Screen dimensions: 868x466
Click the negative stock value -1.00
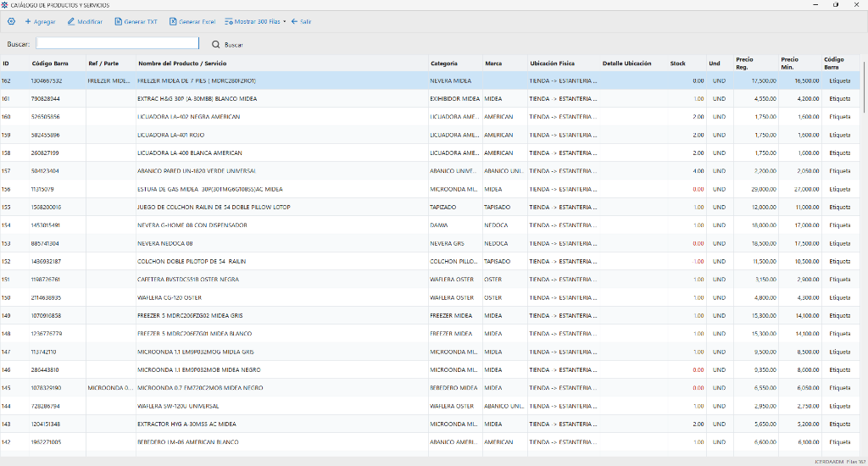[698, 261]
